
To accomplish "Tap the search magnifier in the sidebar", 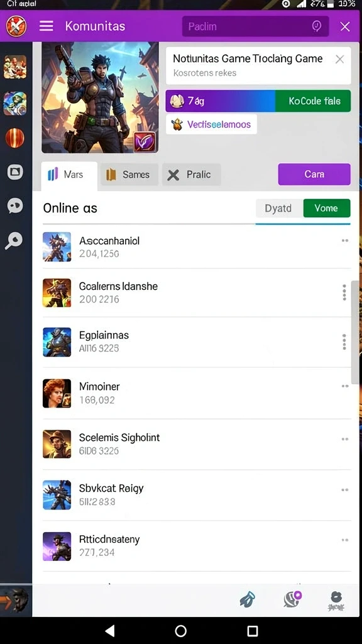I will tap(14, 241).
